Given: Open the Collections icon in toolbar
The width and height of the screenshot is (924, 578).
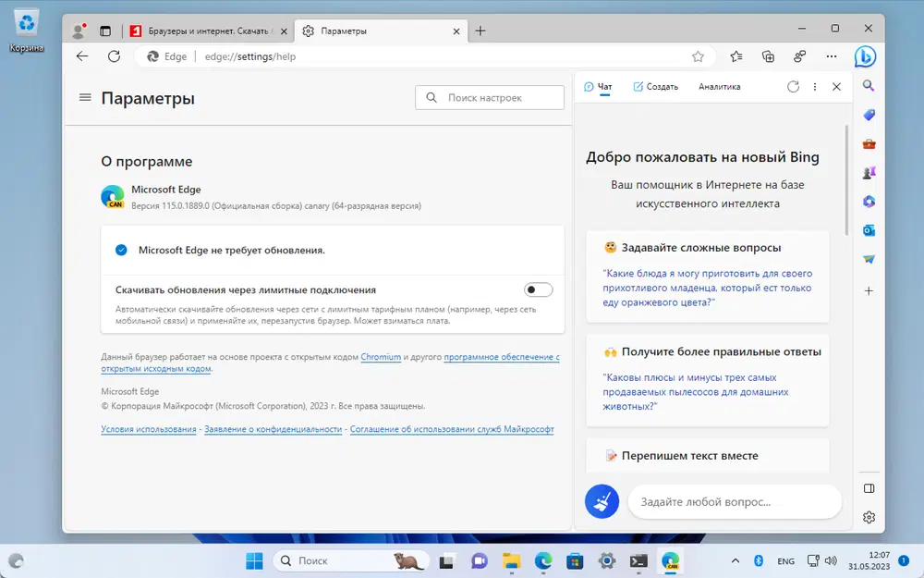Looking at the screenshot, I should pos(768,56).
